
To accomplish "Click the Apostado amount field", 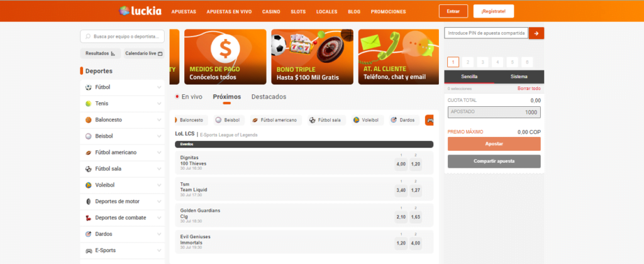I will [x=494, y=112].
